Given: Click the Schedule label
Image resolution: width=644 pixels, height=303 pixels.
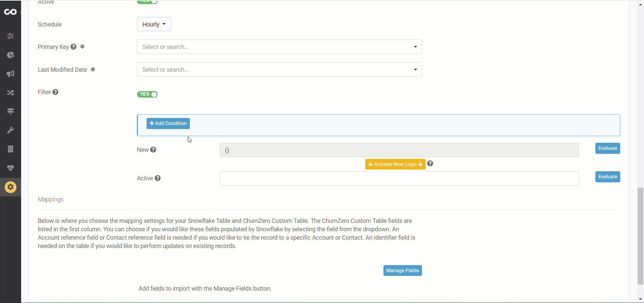Looking at the screenshot, I should pos(50,24).
